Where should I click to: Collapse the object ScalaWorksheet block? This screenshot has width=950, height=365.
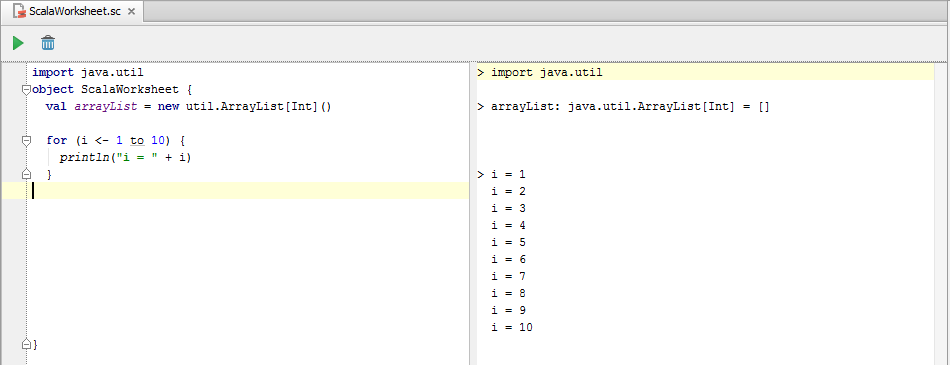pyautogui.click(x=26, y=90)
